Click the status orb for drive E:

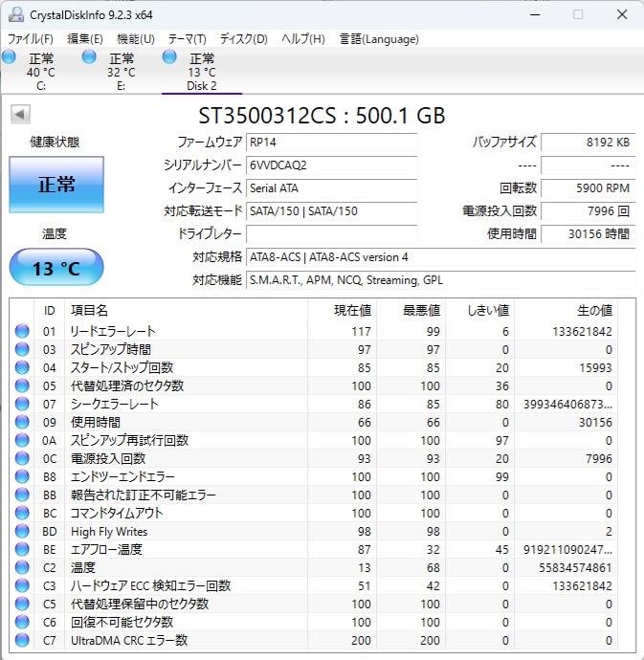[x=89, y=56]
